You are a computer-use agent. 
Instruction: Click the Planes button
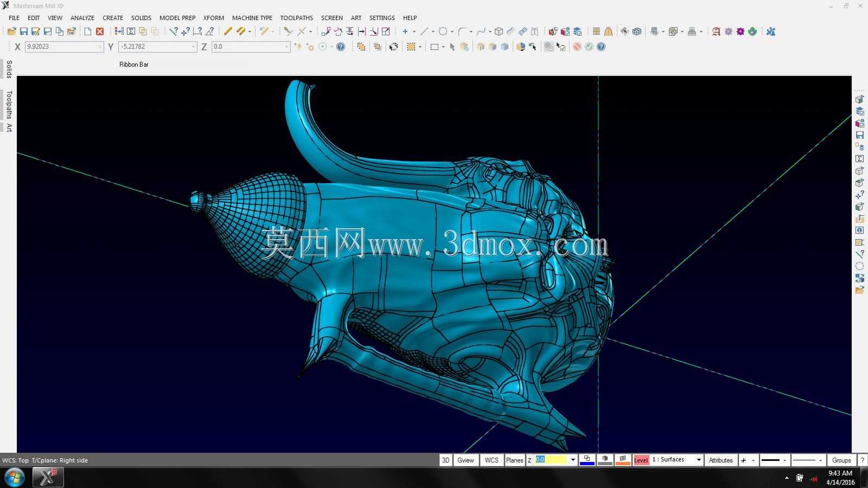514,460
